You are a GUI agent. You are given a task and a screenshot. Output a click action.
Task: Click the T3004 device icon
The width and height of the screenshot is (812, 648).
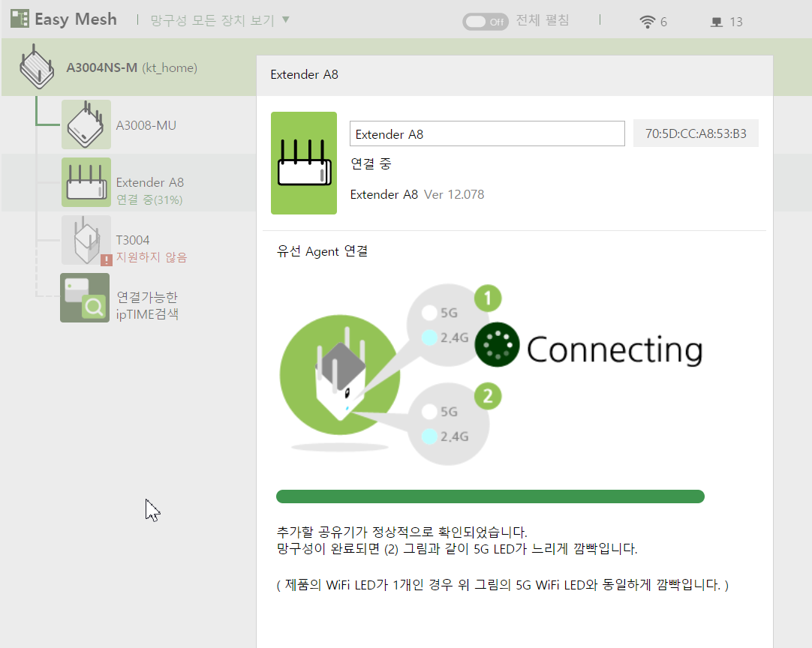pyautogui.click(x=86, y=240)
